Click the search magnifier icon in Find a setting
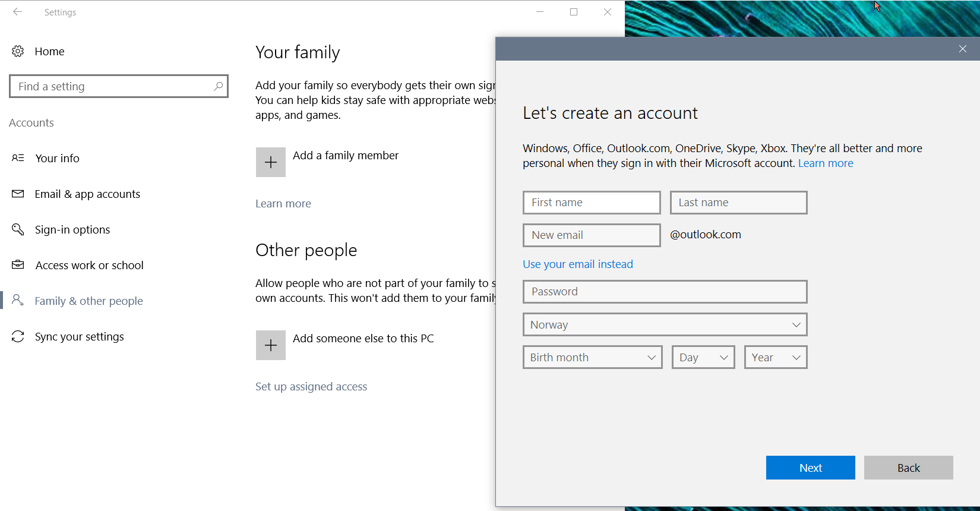Screen dimensions: 980x511 click(219, 86)
